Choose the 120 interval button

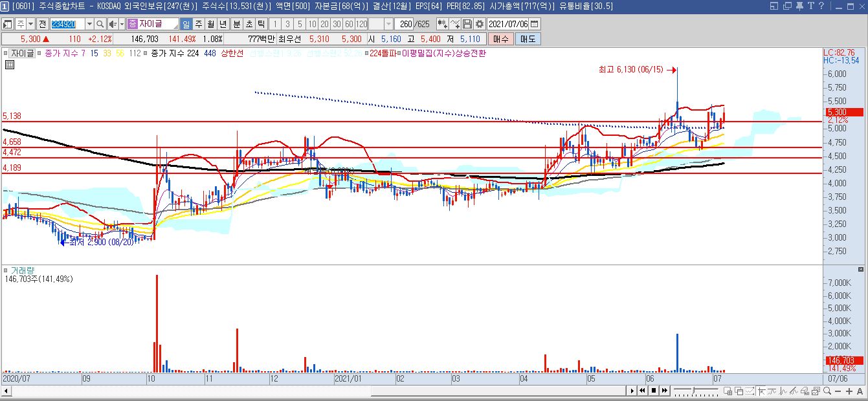tap(361, 24)
